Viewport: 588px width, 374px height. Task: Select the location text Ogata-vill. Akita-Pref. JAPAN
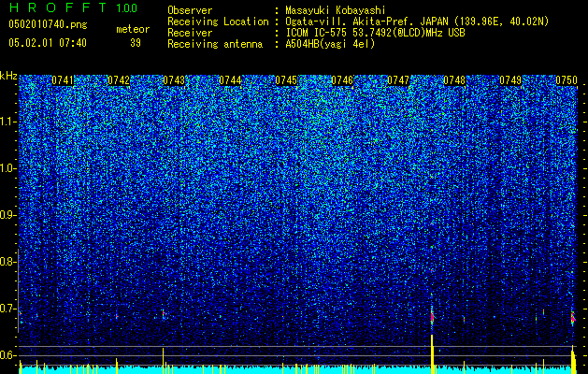point(366,22)
